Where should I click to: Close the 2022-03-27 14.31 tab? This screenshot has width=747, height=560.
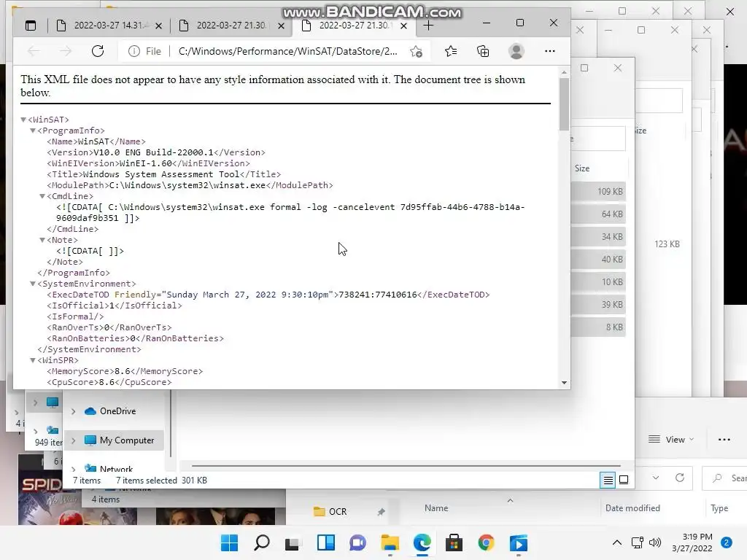click(x=158, y=26)
